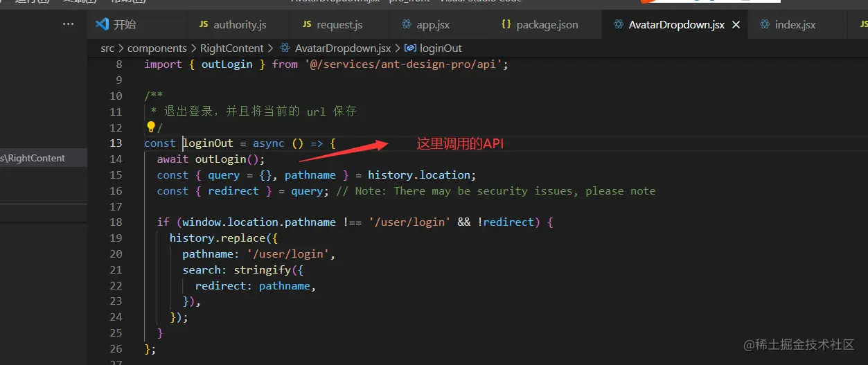Click the '/user/login' string on line 20
The image size is (868, 365).
[x=288, y=254]
